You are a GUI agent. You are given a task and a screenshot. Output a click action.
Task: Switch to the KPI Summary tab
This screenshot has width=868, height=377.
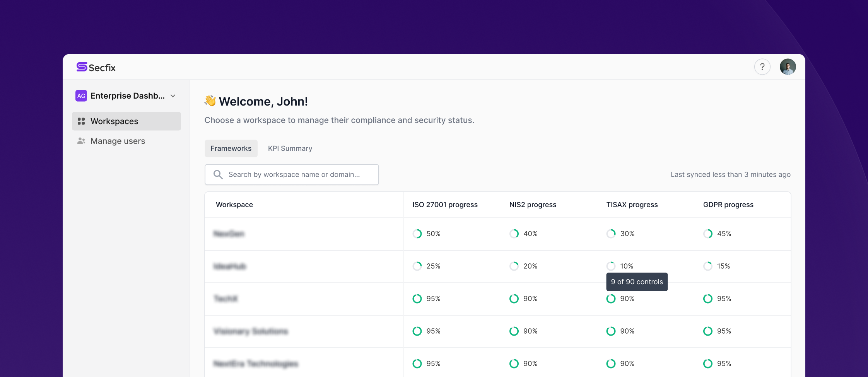coord(290,148)
